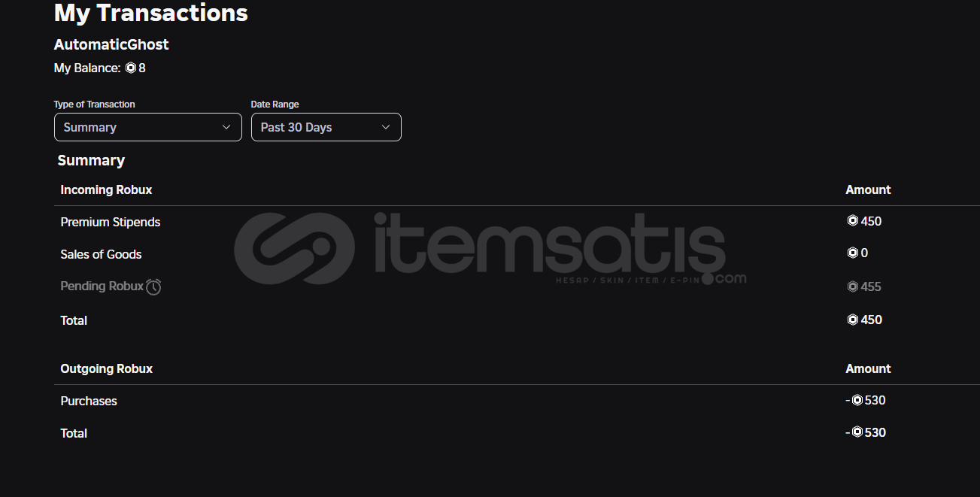Click the Robux icon next to Premium Stipends amount

pyautogui.click(x=853, y=221)
